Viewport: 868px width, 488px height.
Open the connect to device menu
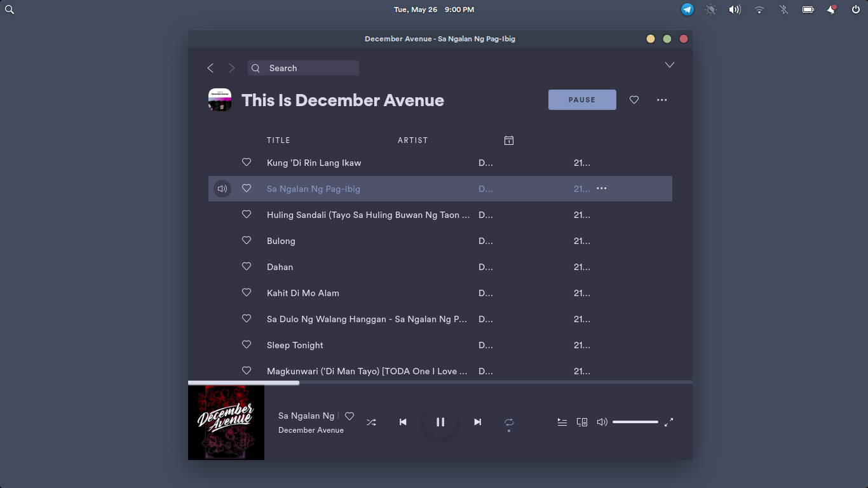(x=582, y=422)
